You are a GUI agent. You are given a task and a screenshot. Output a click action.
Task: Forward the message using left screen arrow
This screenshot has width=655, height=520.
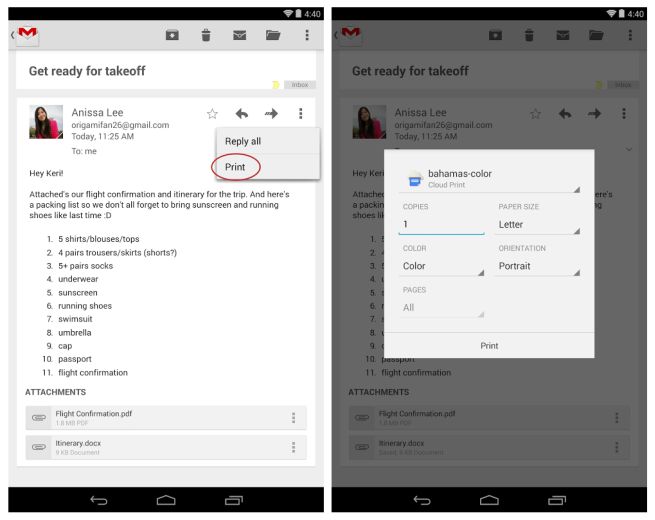click(x=271, y=114)
